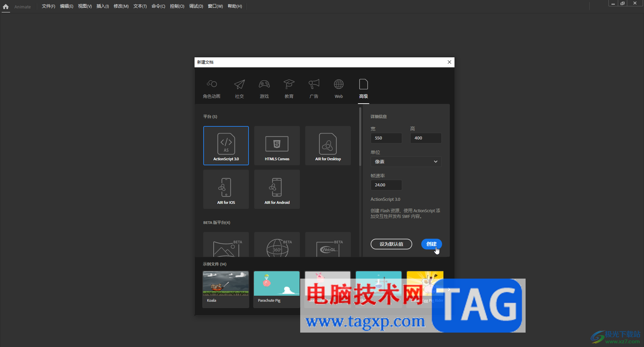Click the 创建 button
Screen dimensions: 644x347
pos(431,244)
